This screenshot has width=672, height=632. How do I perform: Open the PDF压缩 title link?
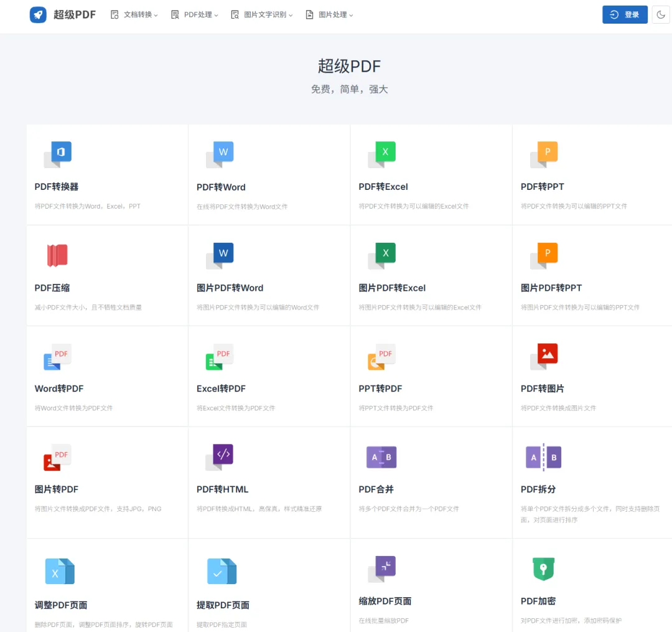52,288
